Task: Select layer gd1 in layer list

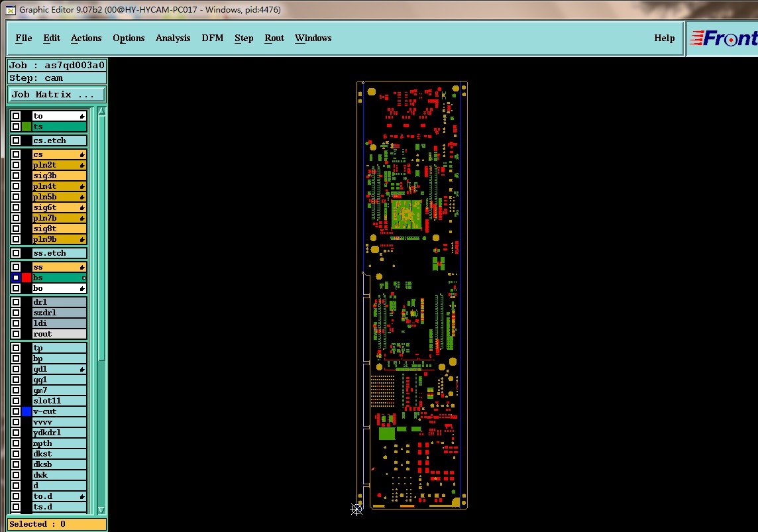Action: pos(59,370)
